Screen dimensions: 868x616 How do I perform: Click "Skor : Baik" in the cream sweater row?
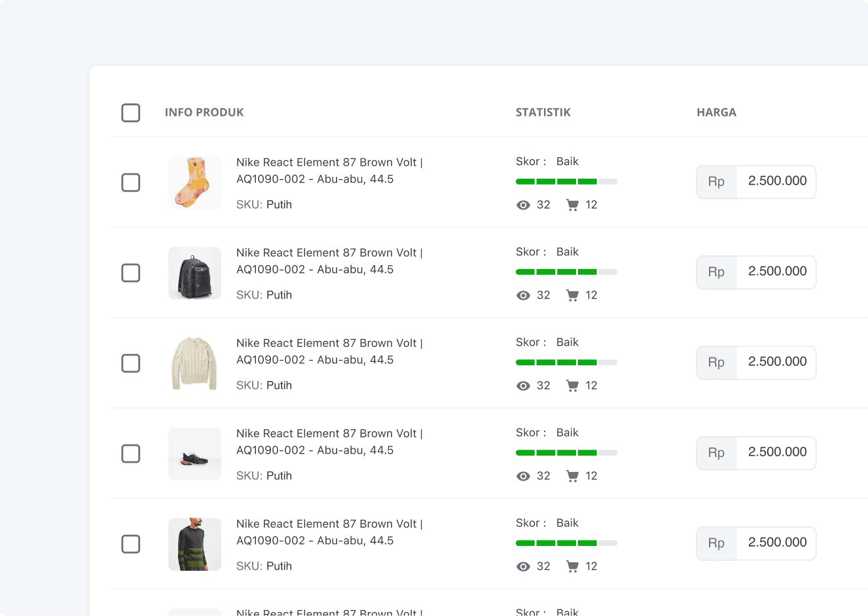(x=547, y=342)
